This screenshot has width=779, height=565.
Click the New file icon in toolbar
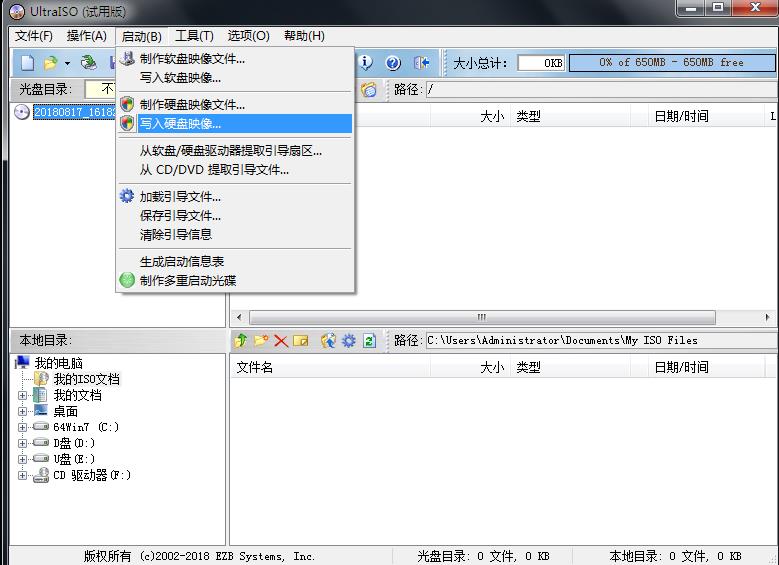pos(28,63)
